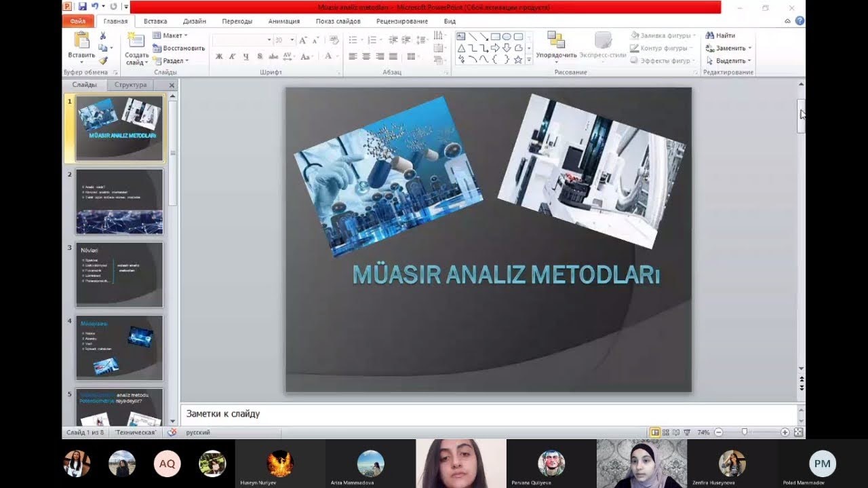Select slide 3 thumbnail titled Növləri
The image size is (868, 488).
click(119, 275)
